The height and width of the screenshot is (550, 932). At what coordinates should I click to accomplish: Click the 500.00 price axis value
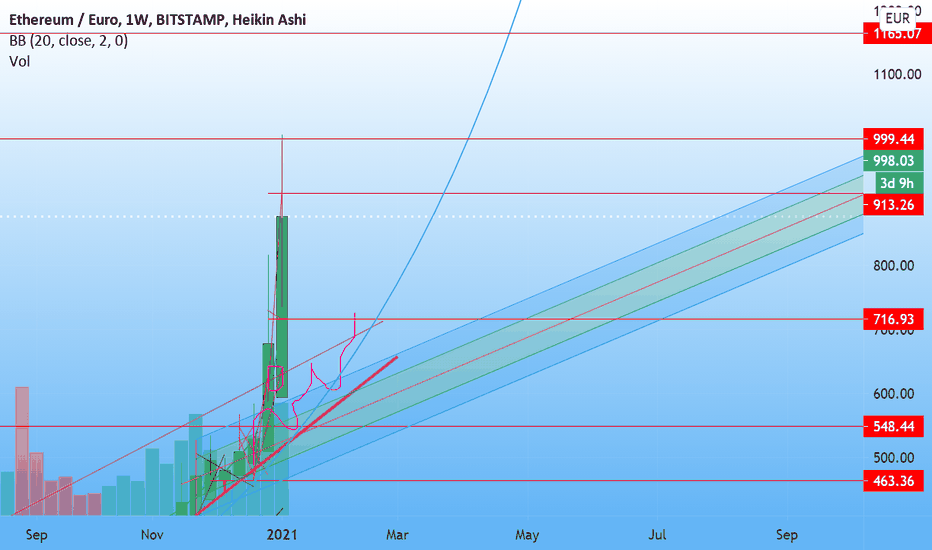[x=893, y=458]
